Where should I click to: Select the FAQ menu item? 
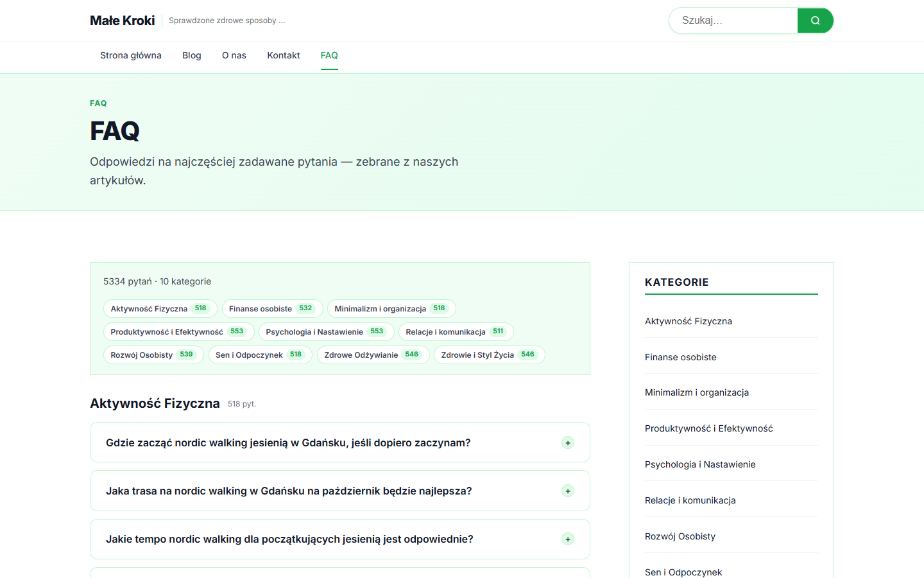tap(329, 55)
